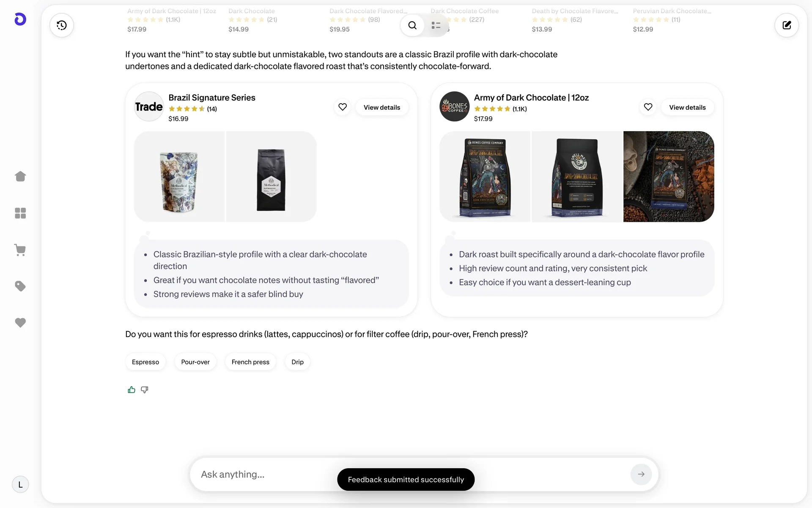Give the response a thumbs down
Screen dimensions: 812x508
click(x=145, y=389)
